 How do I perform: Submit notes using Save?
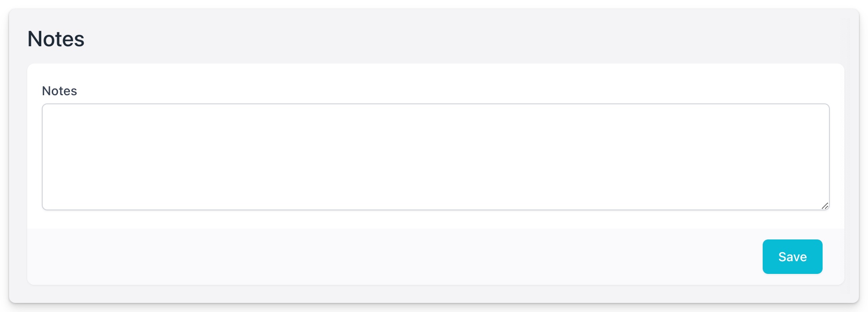(792, 257)
